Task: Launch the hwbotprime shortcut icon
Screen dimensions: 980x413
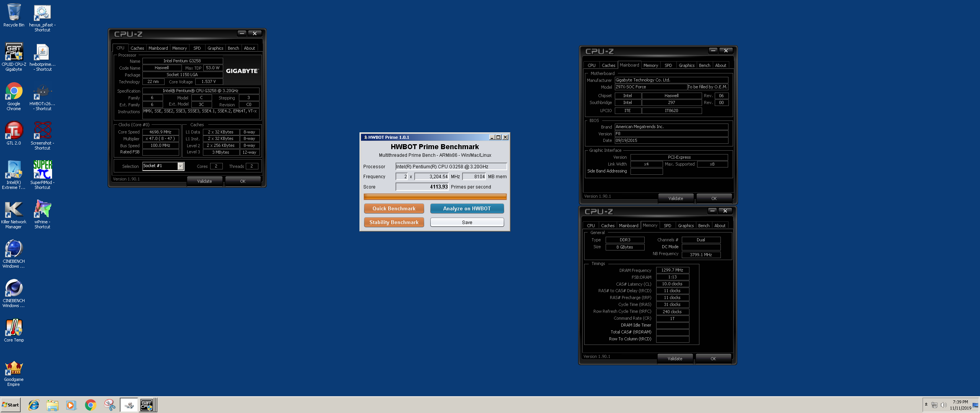Action: click(42, 57)
